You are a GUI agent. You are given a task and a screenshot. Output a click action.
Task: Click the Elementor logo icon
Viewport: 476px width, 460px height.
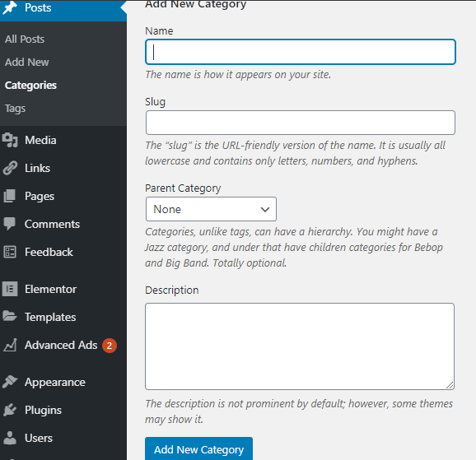10,289
